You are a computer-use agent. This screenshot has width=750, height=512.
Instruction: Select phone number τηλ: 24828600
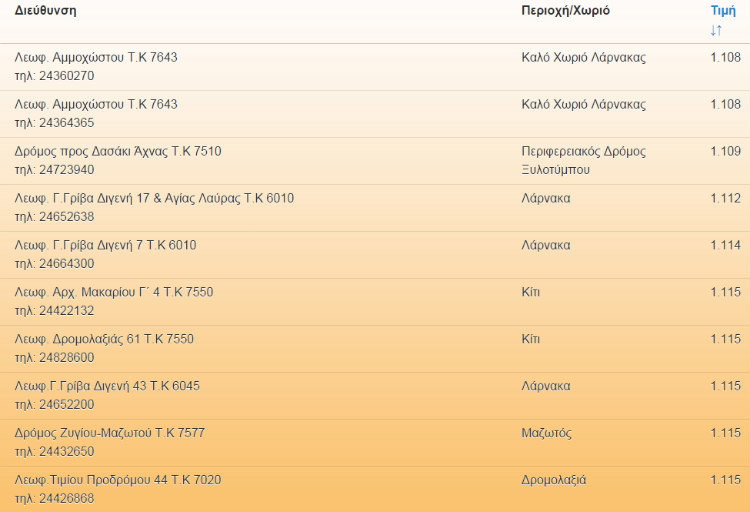point(55,357)
